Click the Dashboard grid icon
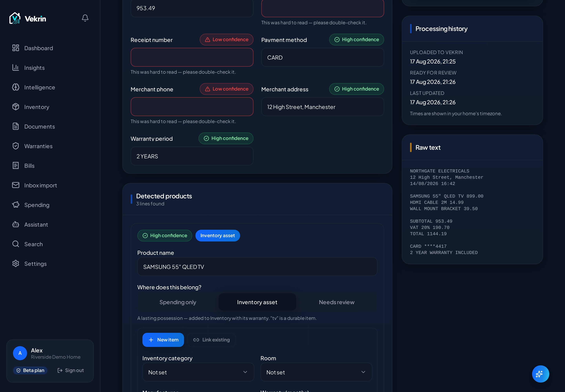 click(x=16, y=48)
